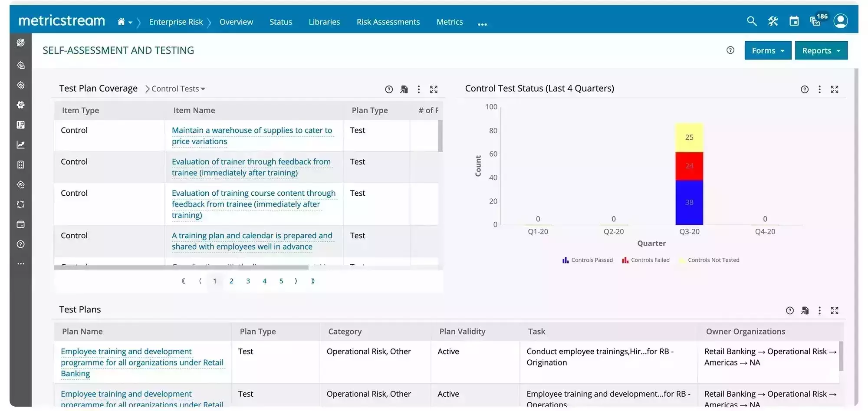Go to page 3 of coverage table
The height and width of the screenshot is (411, 868).
click(248, 281)
